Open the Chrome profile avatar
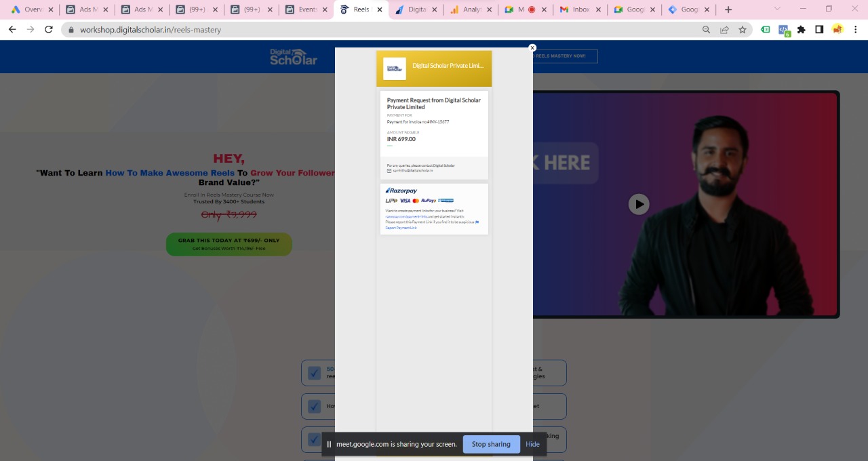Image resolution: width=868 pixels, height=461 pixels. tap(837, 30)
